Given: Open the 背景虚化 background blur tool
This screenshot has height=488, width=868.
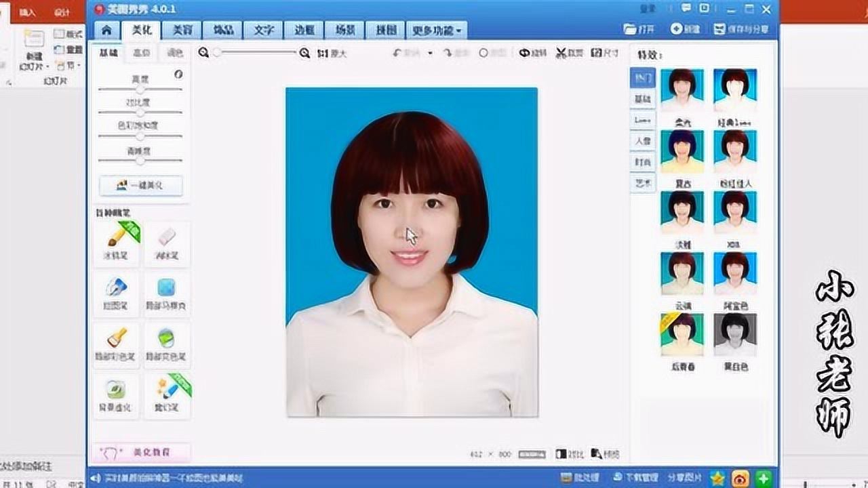Looking at the screenshot, I should pyautogui.click(x=115, y=396).
